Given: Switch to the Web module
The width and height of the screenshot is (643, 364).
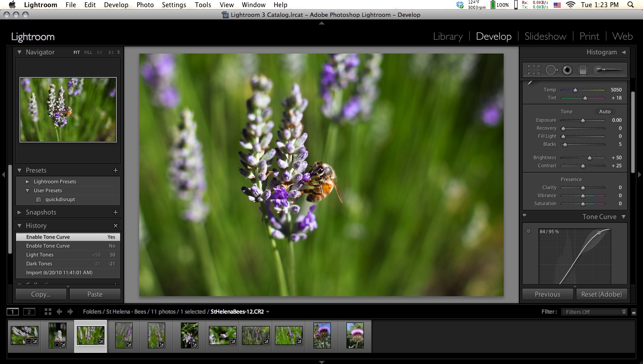Looking at the screenshot, I should pyautogui.click(x=622, y=37).
